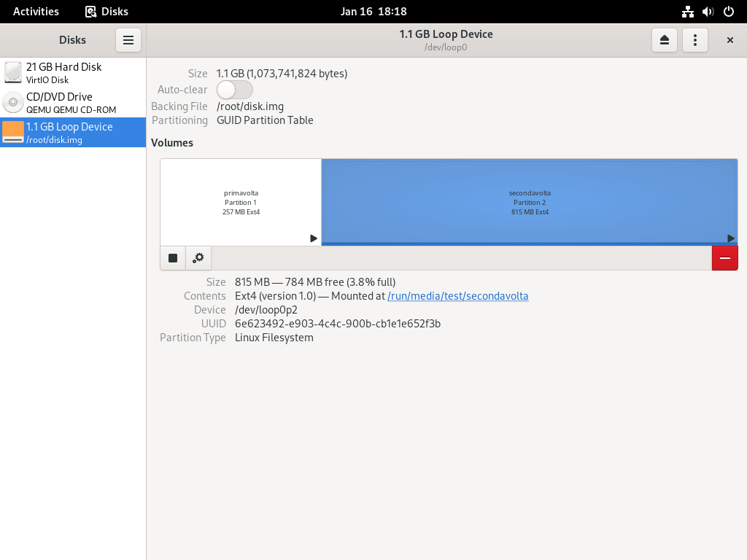Click the CD/DVD Drive disc icon

coord(13,102)
